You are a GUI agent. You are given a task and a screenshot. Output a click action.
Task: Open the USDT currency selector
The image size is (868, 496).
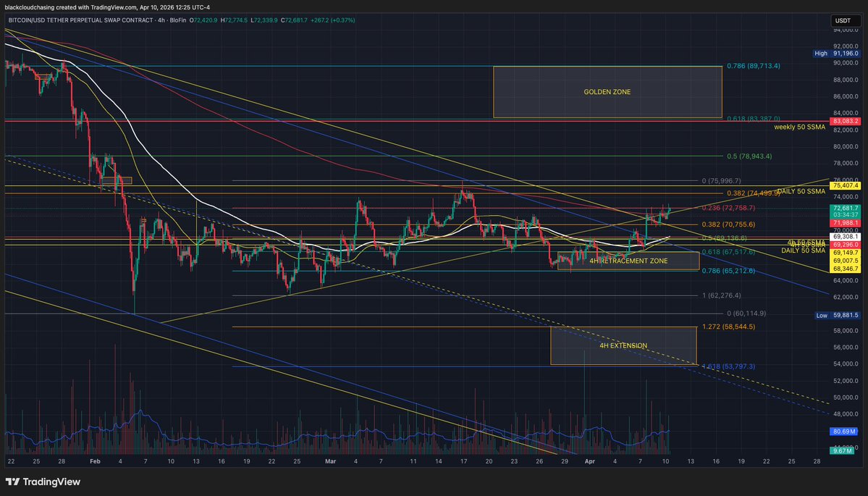point(843,21)
